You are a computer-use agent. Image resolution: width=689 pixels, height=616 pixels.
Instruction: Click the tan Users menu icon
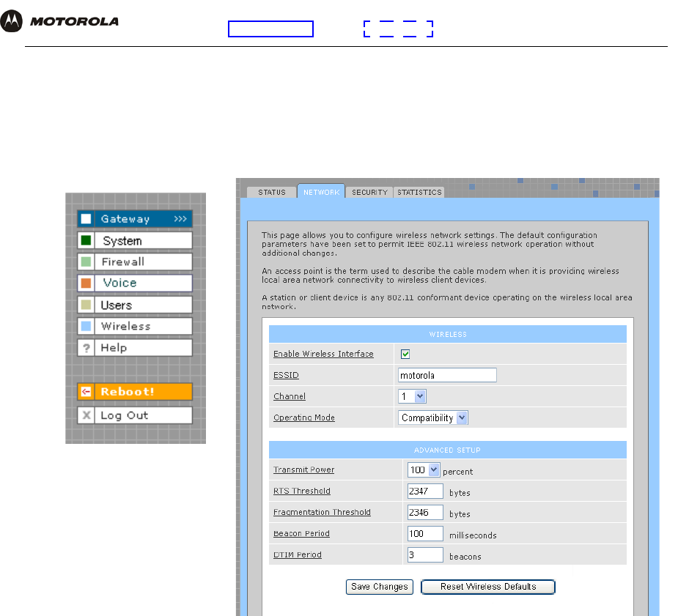[86, 304]
